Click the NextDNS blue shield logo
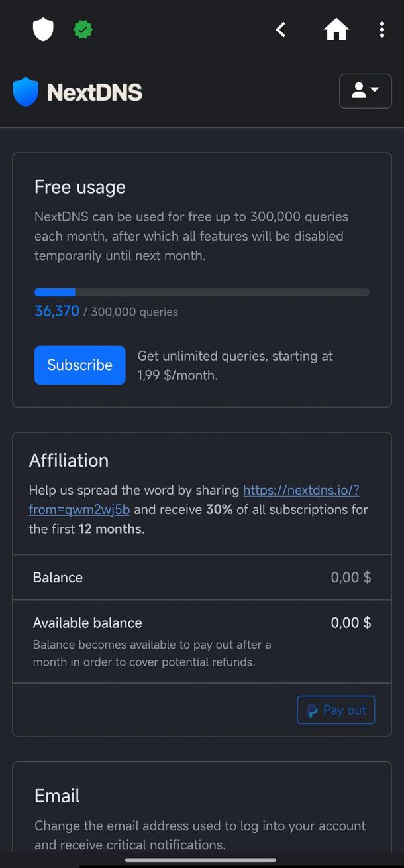This screenshot has width=404, height=868. click(25, 91)
